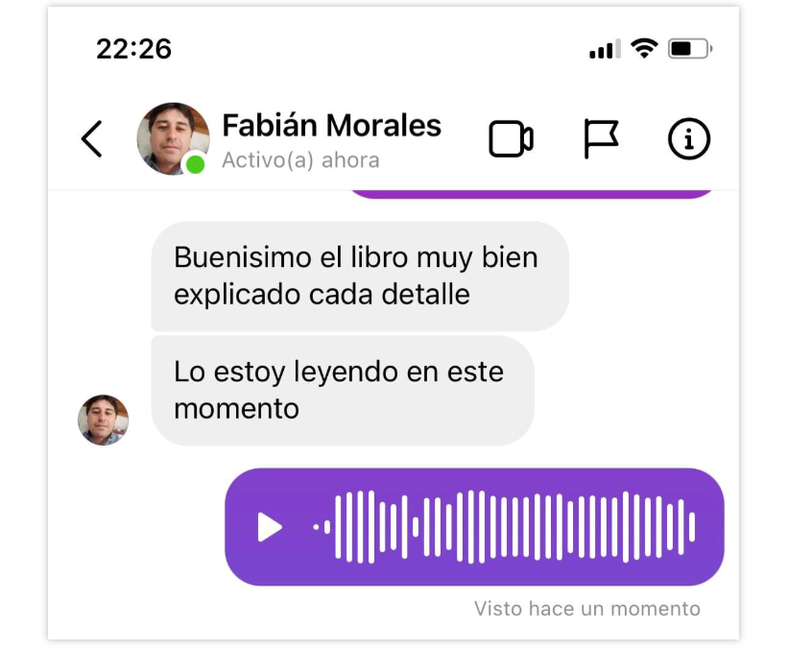Image resolution: width=812 pixels, height=651 pixels.
Task: Tap the end of the voice message waveform
Action: [x=692, y=527]
